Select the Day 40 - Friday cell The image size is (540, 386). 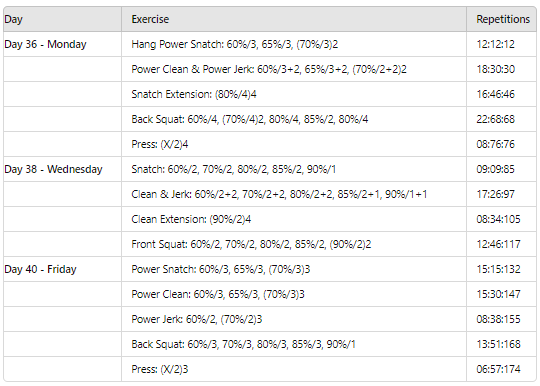coord(62,269)
